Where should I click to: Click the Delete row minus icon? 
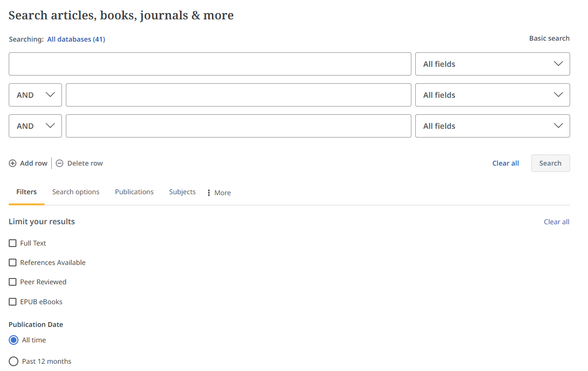point(60,163)
